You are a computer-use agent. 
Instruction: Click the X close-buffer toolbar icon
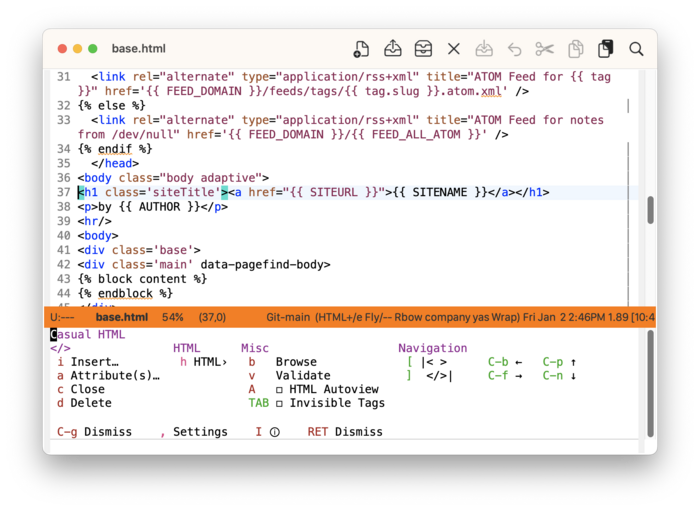[454, 49]
